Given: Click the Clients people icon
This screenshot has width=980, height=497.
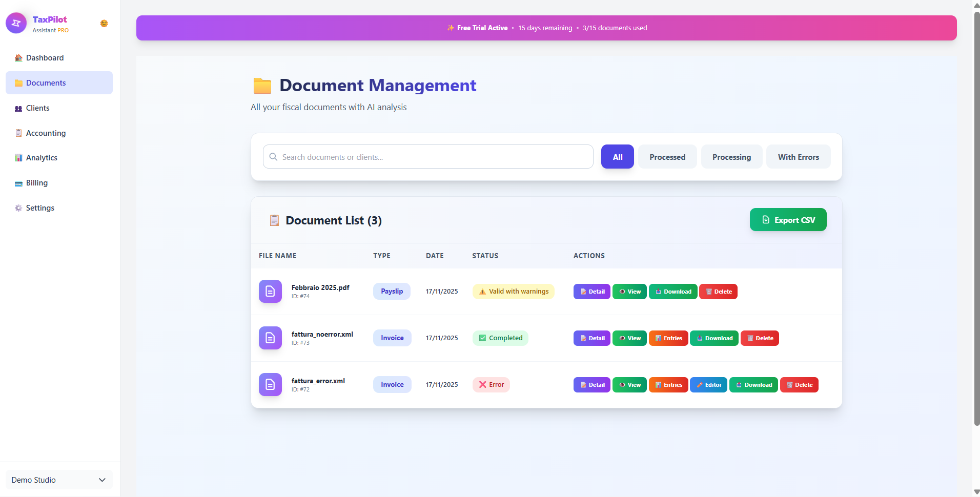Looking at the screenshot, I should point(18,108).
